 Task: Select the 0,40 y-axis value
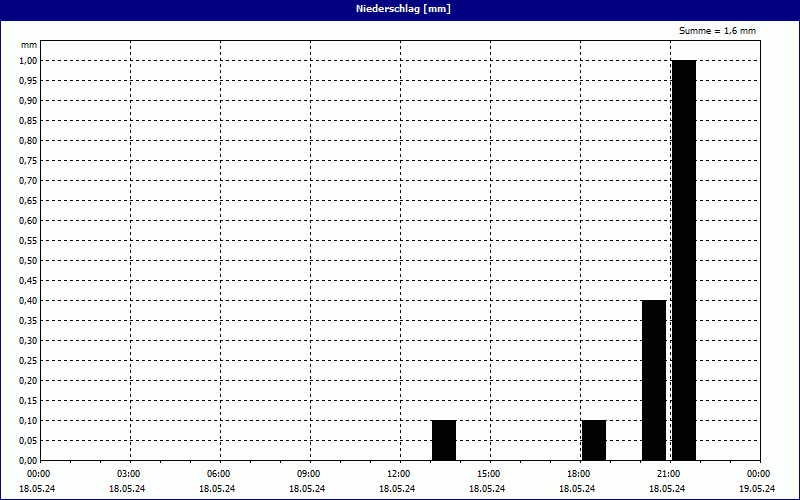pos(29,301)
